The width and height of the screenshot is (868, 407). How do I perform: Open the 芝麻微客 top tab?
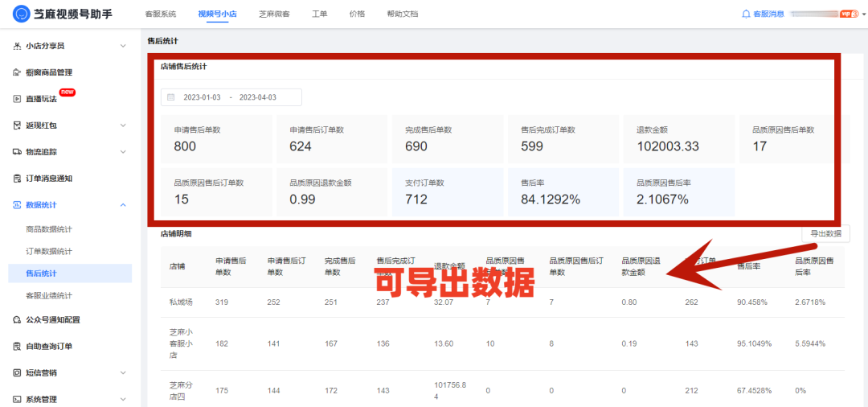coord(274,14)
